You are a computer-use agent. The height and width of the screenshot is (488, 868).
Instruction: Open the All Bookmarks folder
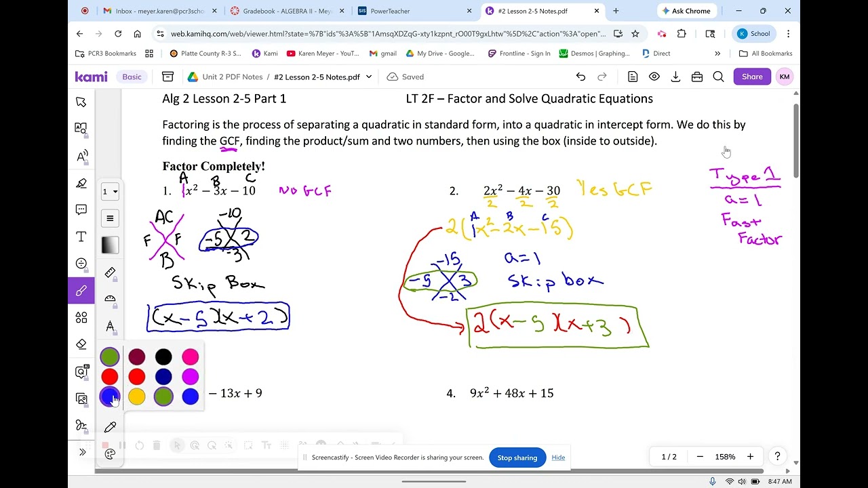pos(766,54)
